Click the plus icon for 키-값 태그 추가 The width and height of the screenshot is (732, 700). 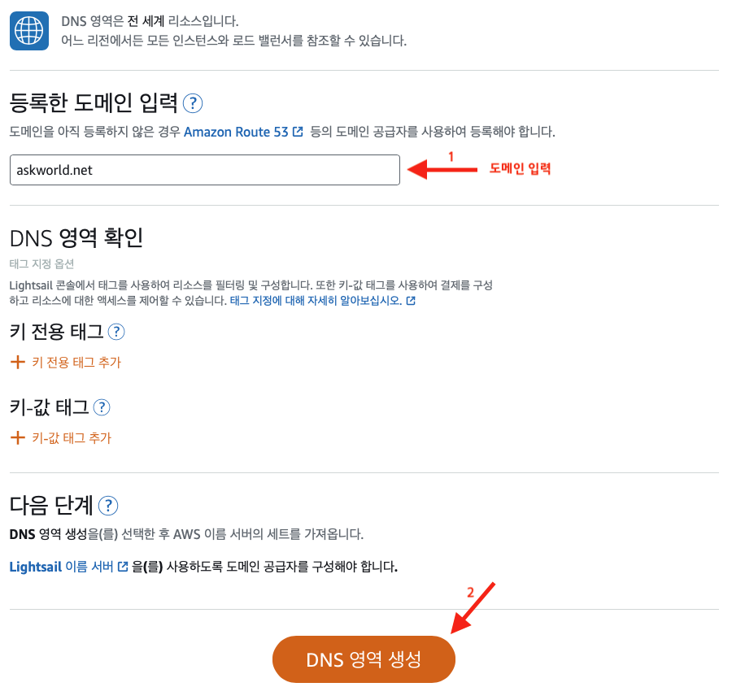coord(18,437)
